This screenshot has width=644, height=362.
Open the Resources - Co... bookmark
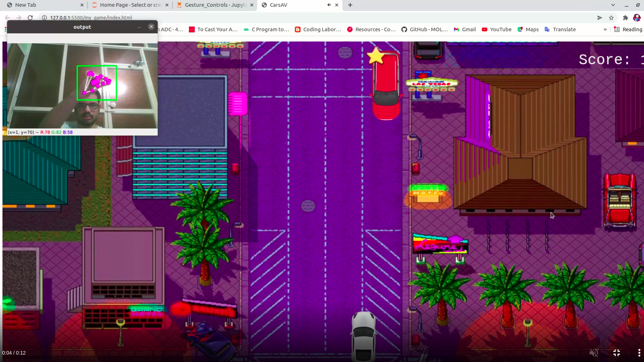pos(371,29)
